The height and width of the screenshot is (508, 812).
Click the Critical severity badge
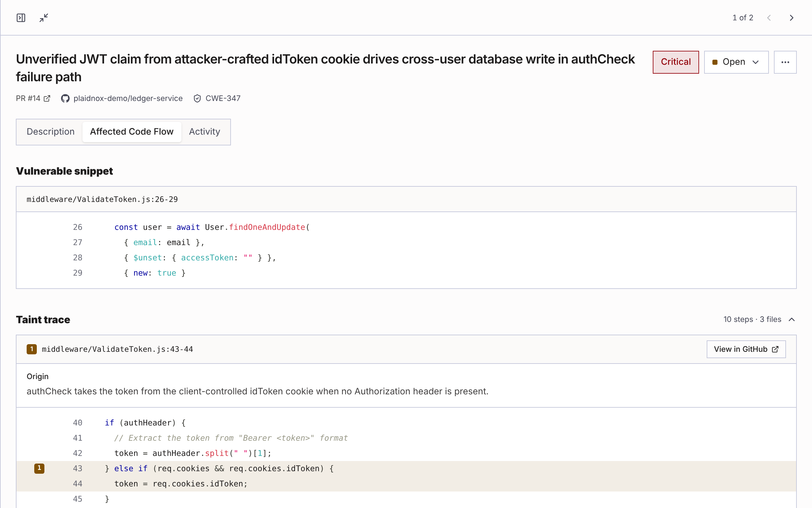[675, 62]
